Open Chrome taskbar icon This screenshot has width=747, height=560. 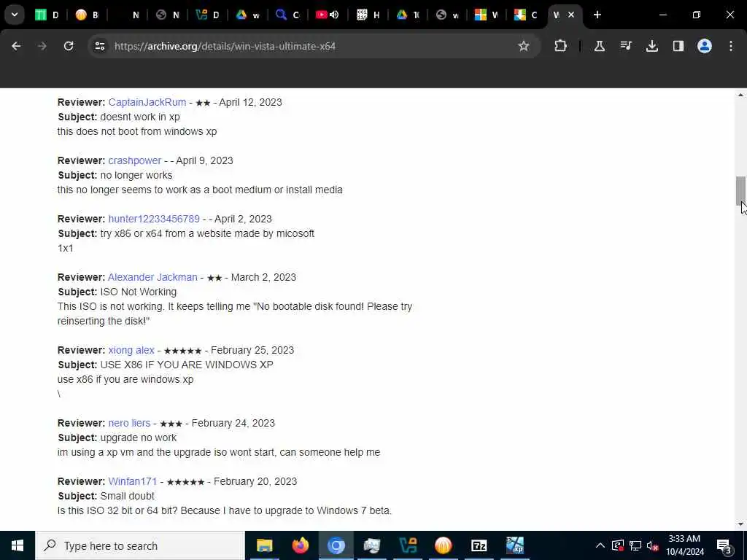(x=336, y=545)
